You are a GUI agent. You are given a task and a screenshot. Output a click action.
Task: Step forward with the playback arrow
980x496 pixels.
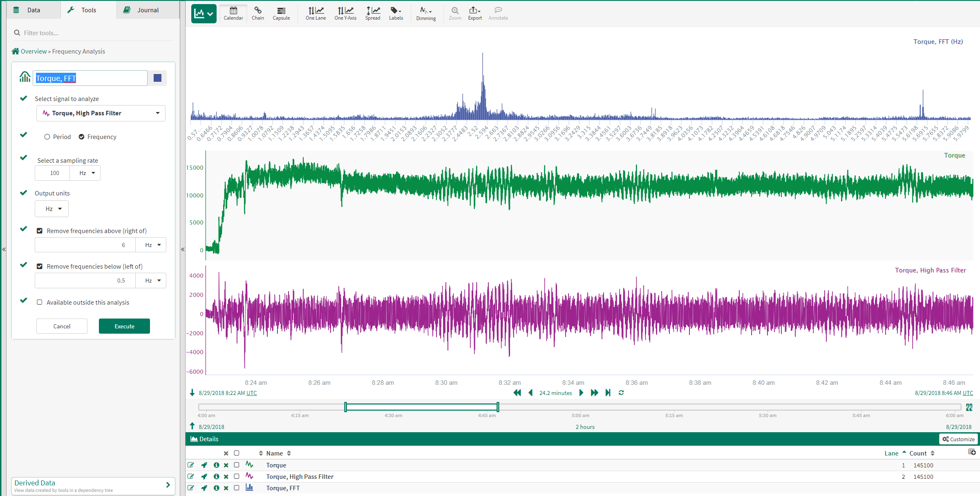(581, 393)
